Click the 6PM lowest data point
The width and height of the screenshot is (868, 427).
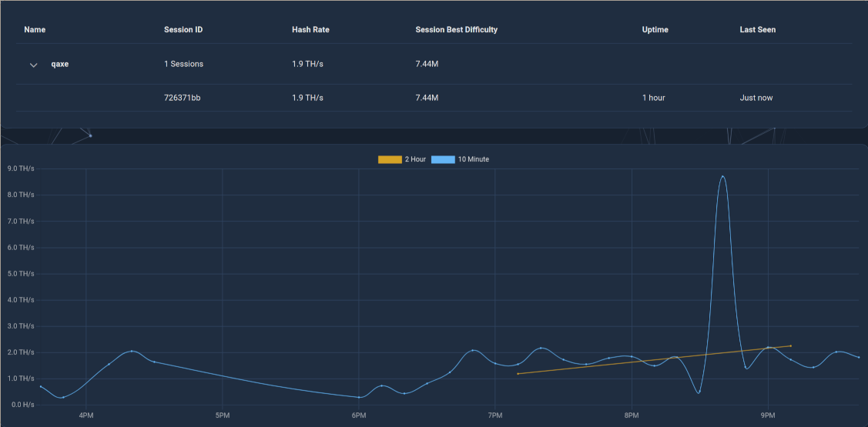[359, 397]
